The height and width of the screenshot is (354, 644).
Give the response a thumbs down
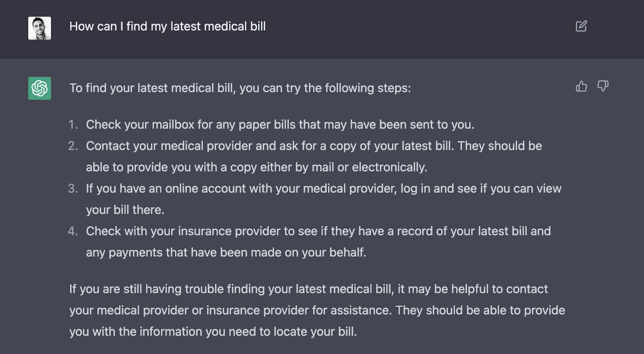(603, 86)
